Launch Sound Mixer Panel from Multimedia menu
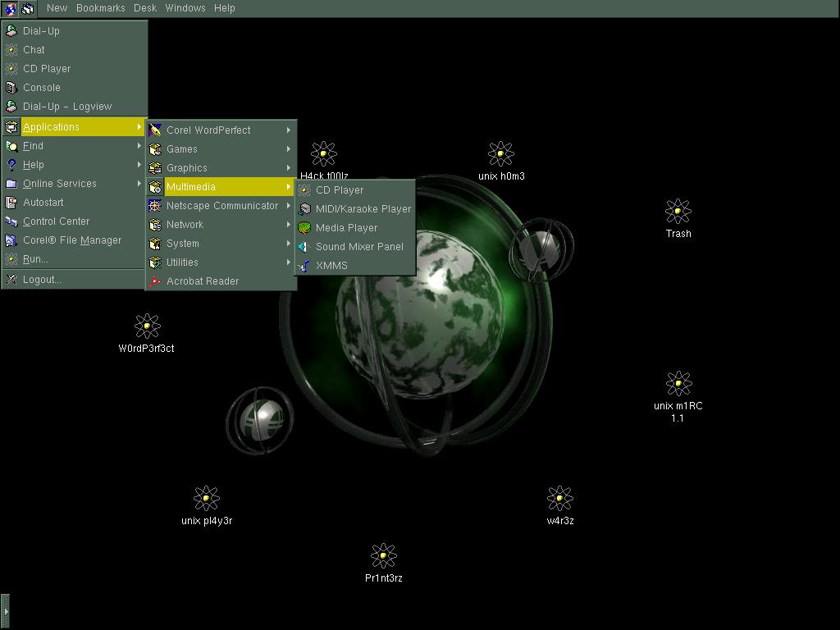 (359, 247)
